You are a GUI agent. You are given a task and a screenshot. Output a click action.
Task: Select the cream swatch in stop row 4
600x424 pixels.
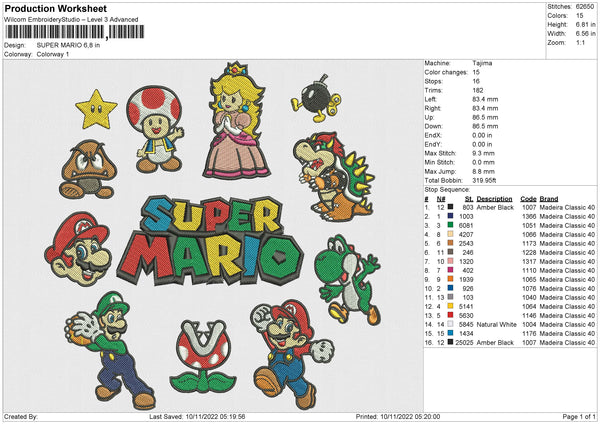pyautogui.click(x=450, y=234)
